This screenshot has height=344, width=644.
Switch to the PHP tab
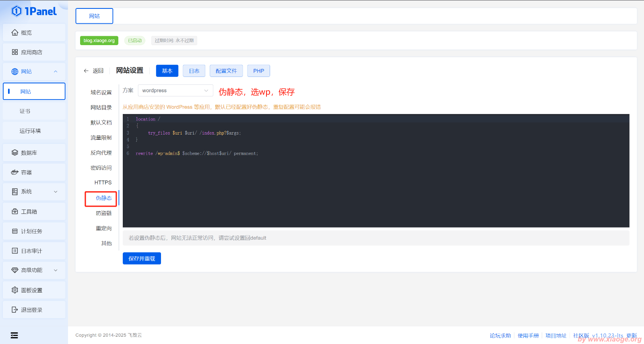pyautogui.click(x=258, y=71)
